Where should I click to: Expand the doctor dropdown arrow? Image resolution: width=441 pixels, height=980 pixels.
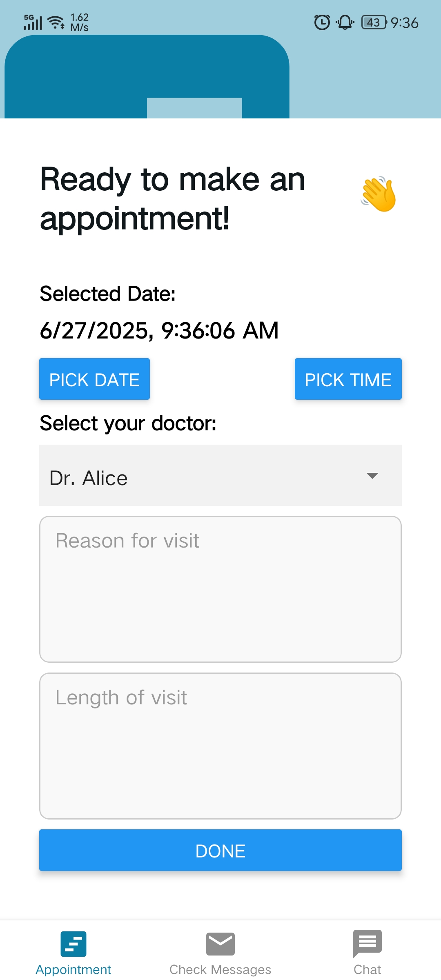click(372, 476)
